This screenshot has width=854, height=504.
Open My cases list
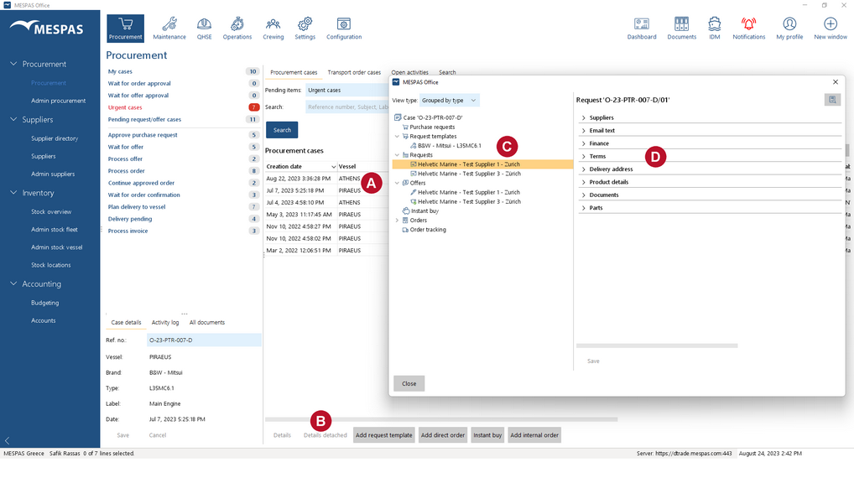(120, 71)
